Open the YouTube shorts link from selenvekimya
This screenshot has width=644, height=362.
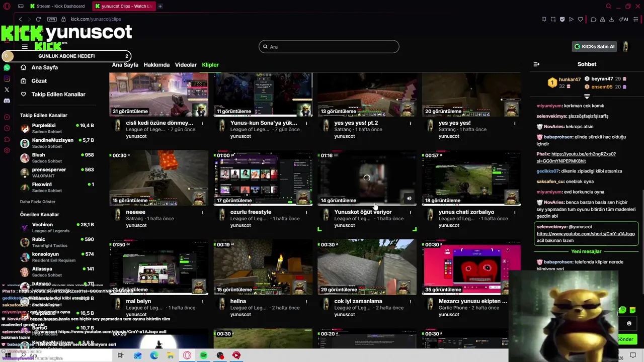click(586, 234)
